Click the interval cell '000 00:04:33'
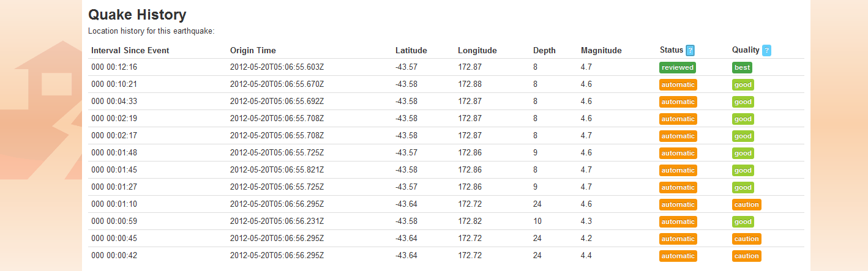The image size is (868, 271). click(x=114, y=102)
